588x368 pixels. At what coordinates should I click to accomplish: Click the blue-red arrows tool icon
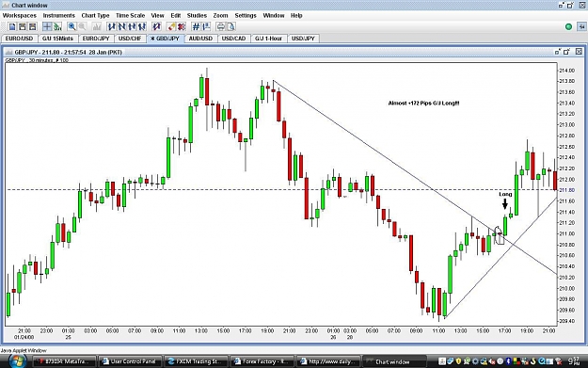pyautogui.click(x=156, y=26)
